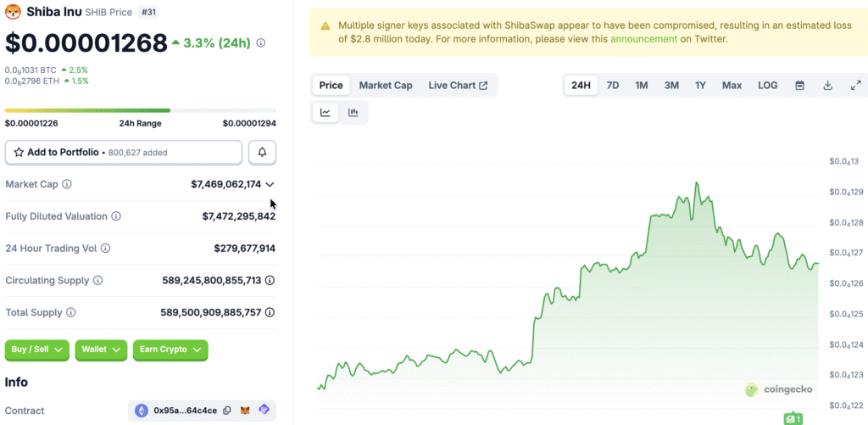This screenshot has width=868, height=425.
Task: Toggle LOG scale on the chart
Action: [x=767, y=86]
